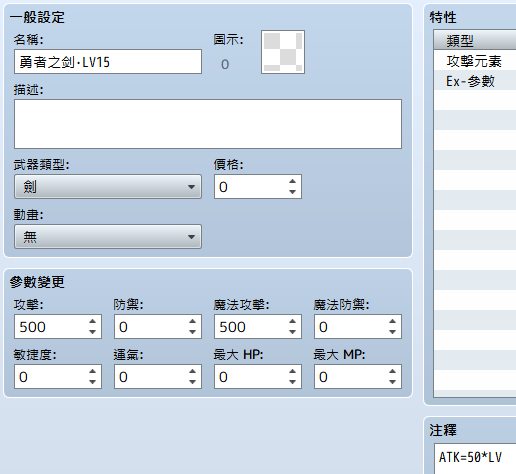Increase 運氣 with the up arrow
This screenshot has height=474, width=516.
(192, 371)
